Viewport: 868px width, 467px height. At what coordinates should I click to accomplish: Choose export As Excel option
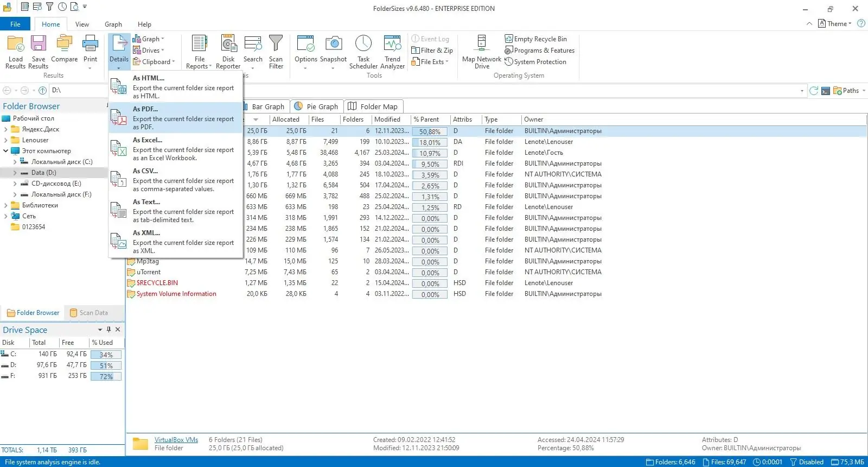[175, 149]
